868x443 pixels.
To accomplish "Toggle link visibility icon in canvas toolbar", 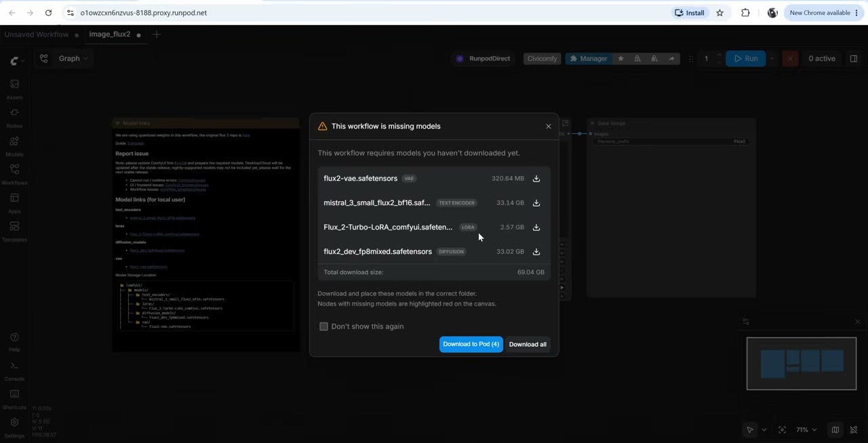I will coord(854,429).
